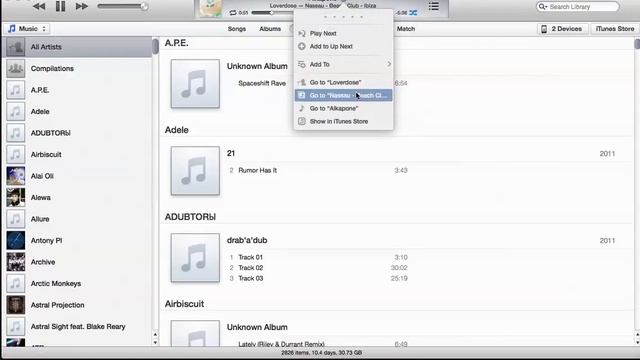The height and width of the screenshot is (360, 640).
Task: Skip to next track with fast-forward
Action: tap(82, 6)
